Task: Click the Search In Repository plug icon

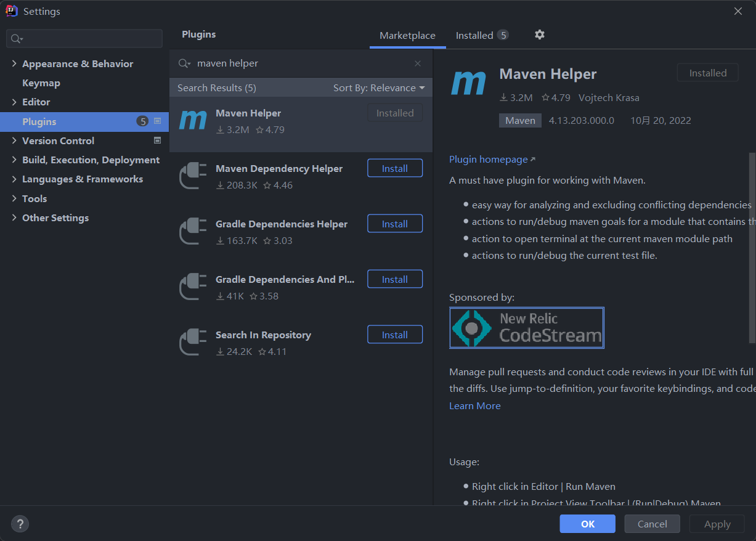Action: click(x=192, y=342)
